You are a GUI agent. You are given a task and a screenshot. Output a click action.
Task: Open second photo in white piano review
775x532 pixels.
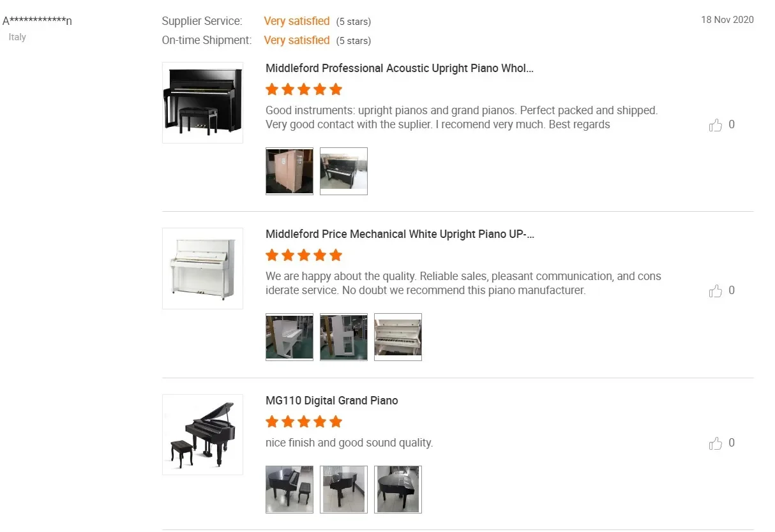coord(343,337)
